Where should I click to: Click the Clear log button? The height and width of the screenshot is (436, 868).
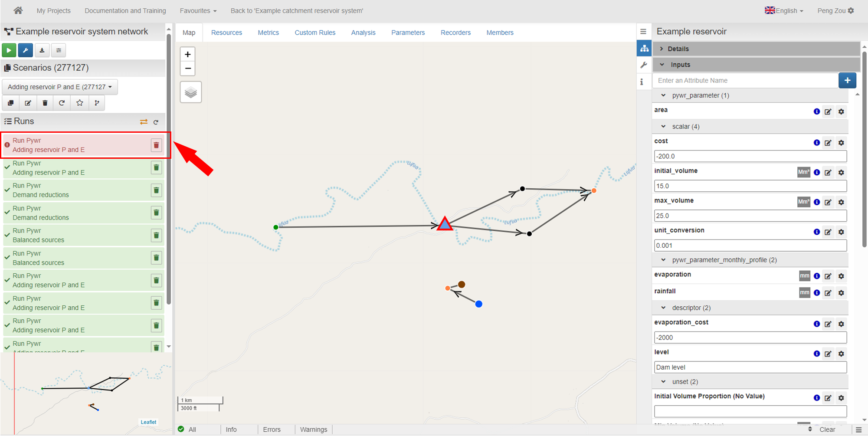pyautogui.click(x=827, y=429)
